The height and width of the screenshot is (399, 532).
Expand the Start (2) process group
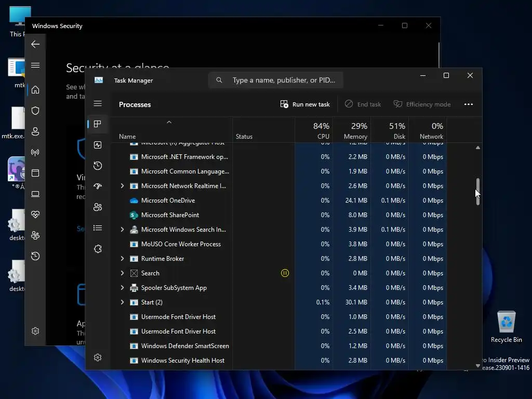(x=122, y=302)
